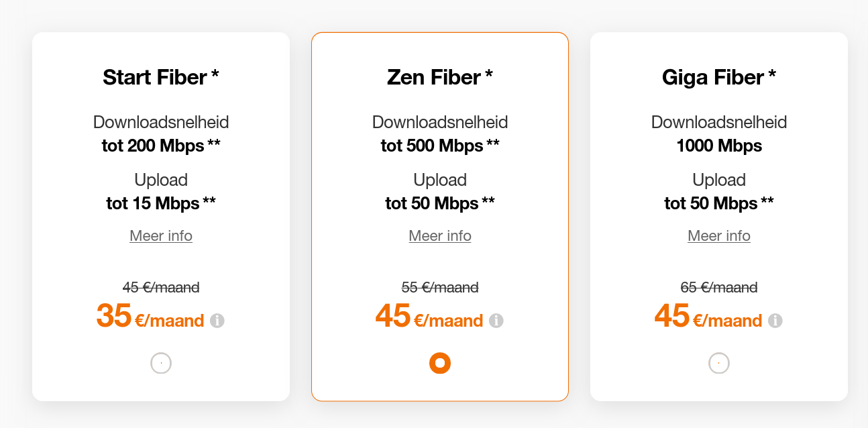This screenshot has width=868, height=428.
Task: Select the Start Fiber radio button
Action: pyautogui.click(x=161, y=363)
